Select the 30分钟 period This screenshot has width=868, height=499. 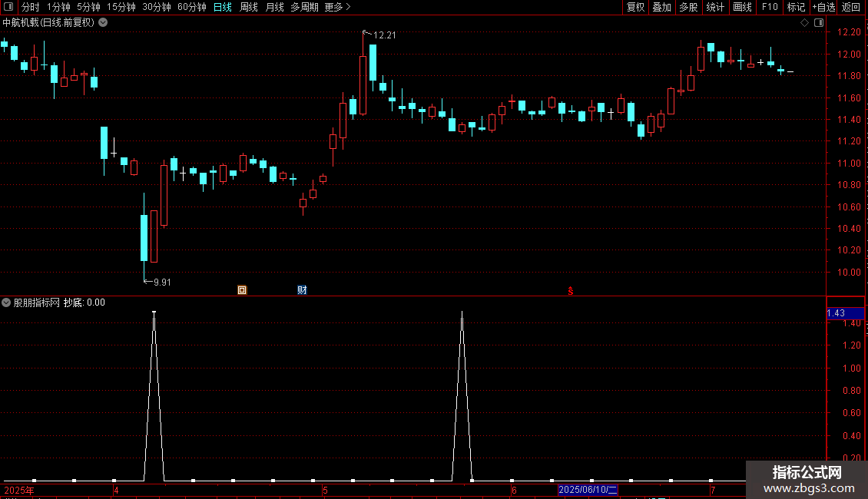[157, 7]
